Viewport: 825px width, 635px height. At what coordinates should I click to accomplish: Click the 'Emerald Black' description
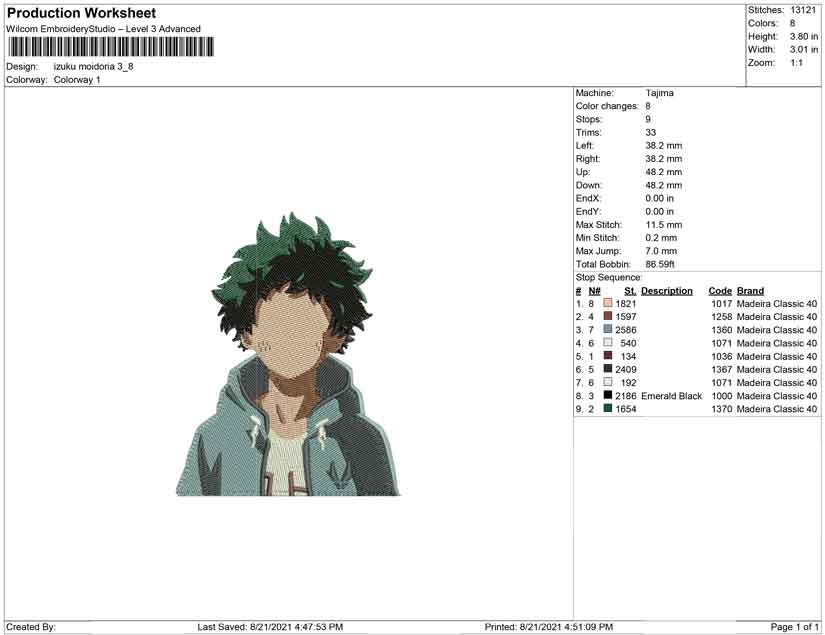coord(671,396)
